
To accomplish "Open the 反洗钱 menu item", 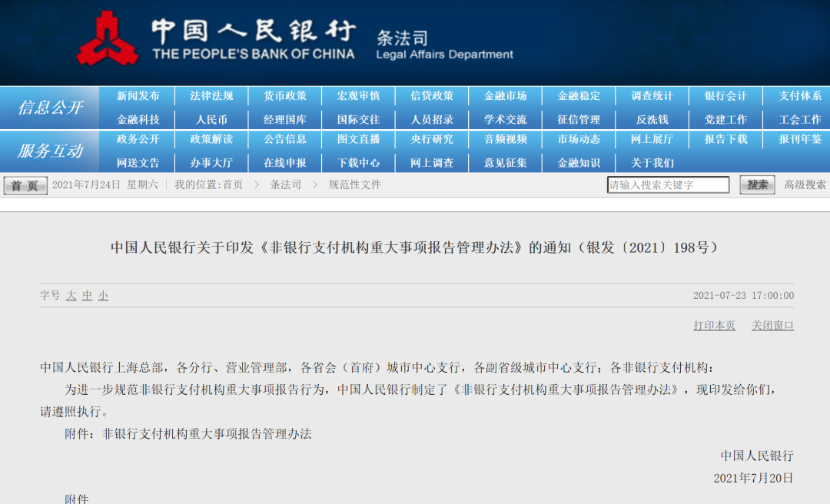I will (652, 120).
